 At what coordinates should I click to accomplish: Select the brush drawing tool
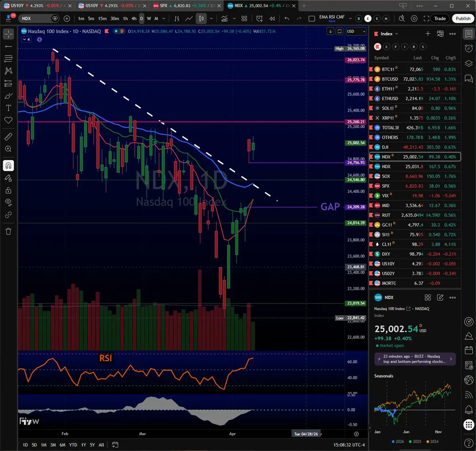pyautogui.click(x=8, y=96)
